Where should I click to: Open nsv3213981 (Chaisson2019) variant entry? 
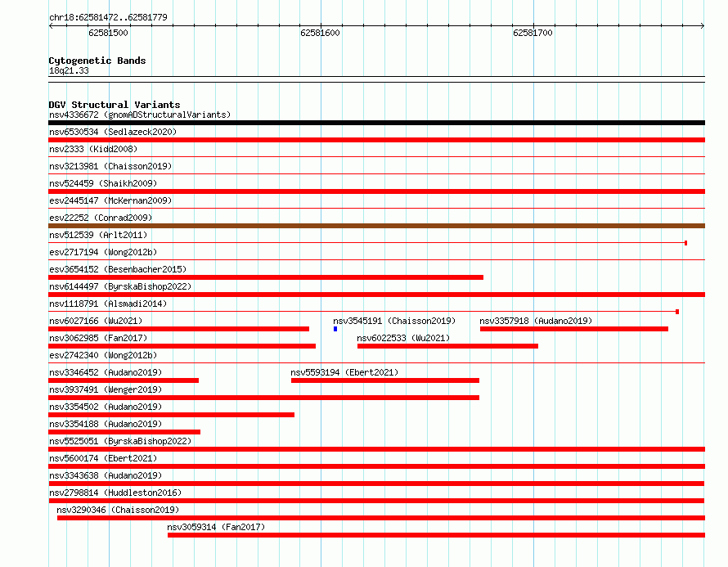[110, 166]
